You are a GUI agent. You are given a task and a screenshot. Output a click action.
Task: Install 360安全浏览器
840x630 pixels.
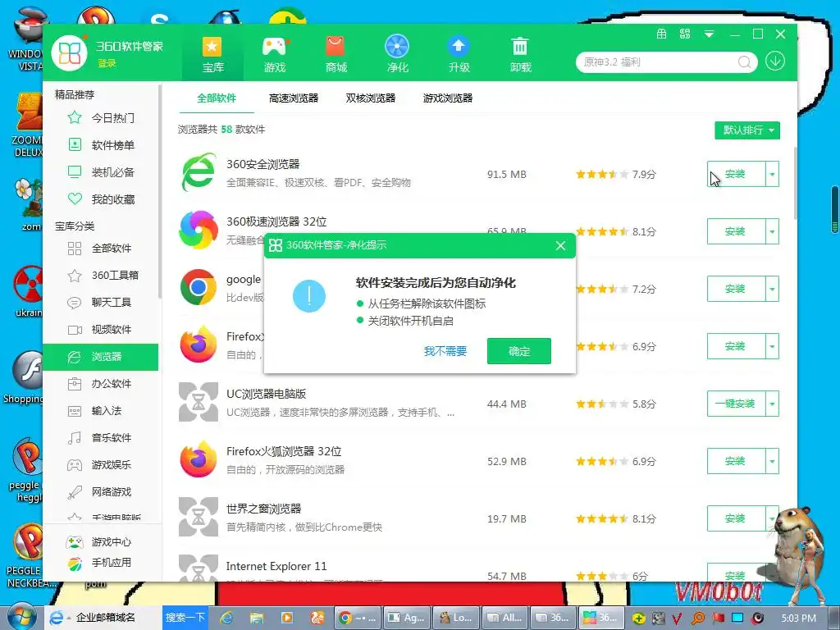coord(736,174)
